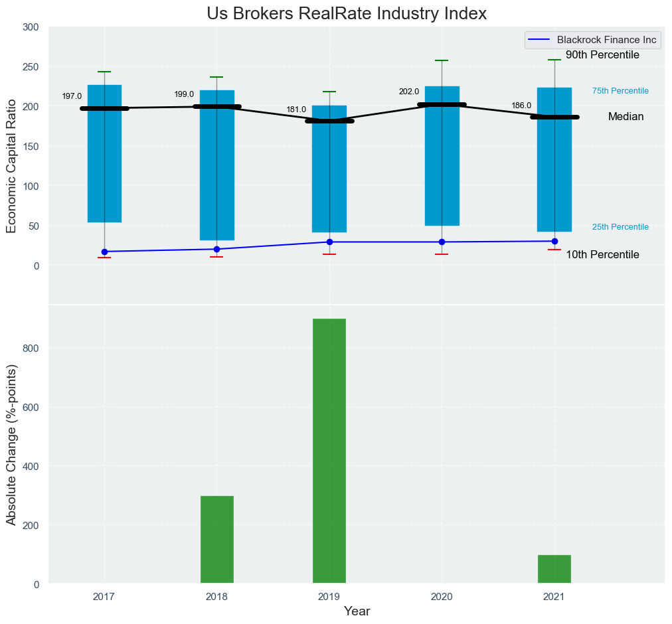This screenshot has height=624, width=672.
Task: Click the 202.0 median value label
Action: click(409, 92)
